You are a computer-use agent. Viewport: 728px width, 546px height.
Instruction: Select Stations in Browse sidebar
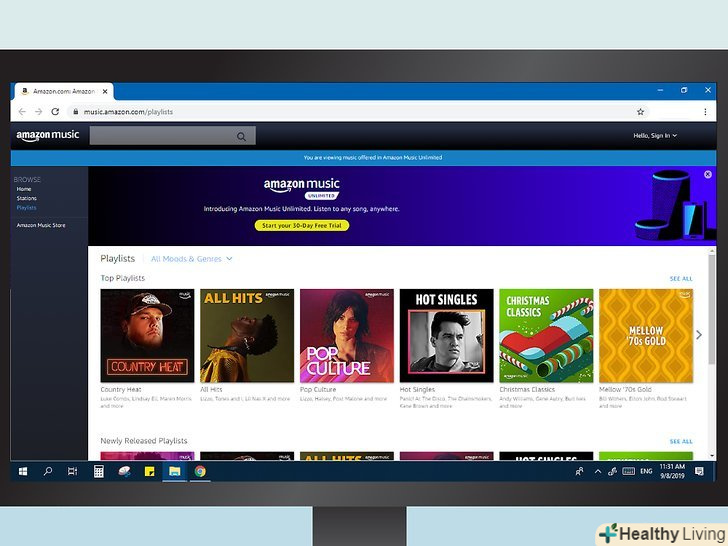point(26,198)
